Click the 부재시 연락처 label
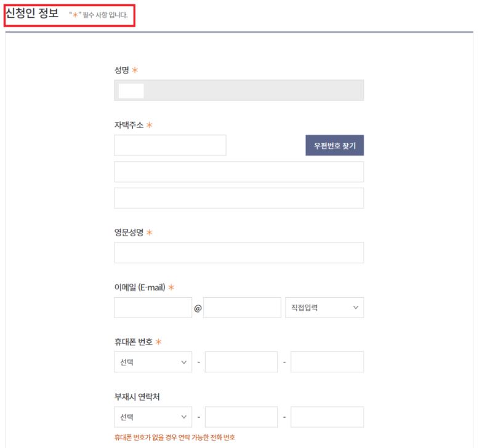This screenshot has height=448, width=482. pyautogui.click(x=137, y=397)
